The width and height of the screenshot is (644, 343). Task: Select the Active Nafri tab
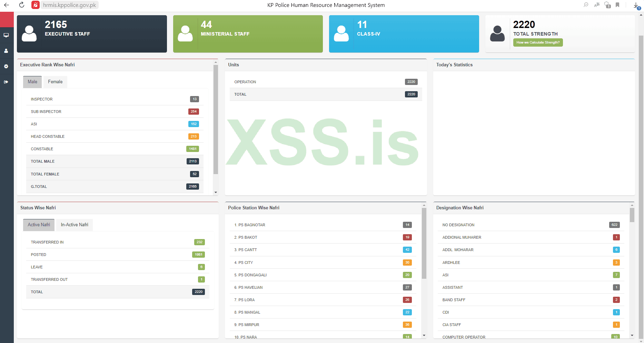pyautogui.click(x=39, y=225)
